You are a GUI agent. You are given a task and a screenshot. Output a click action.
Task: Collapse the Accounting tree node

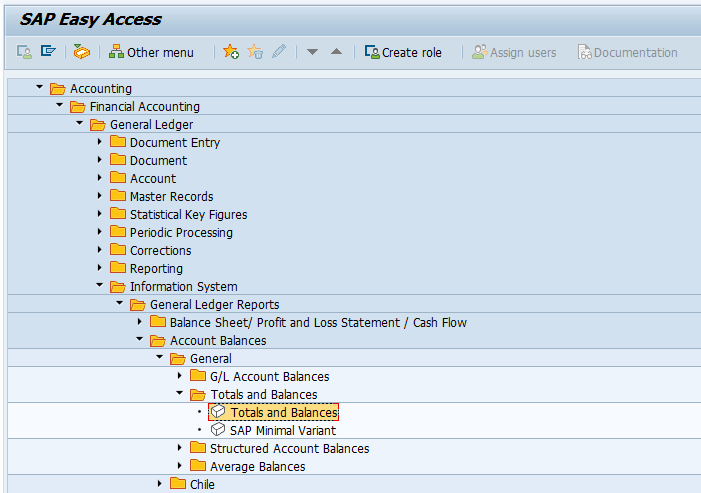pyautogui.click(x=39, y=87)
